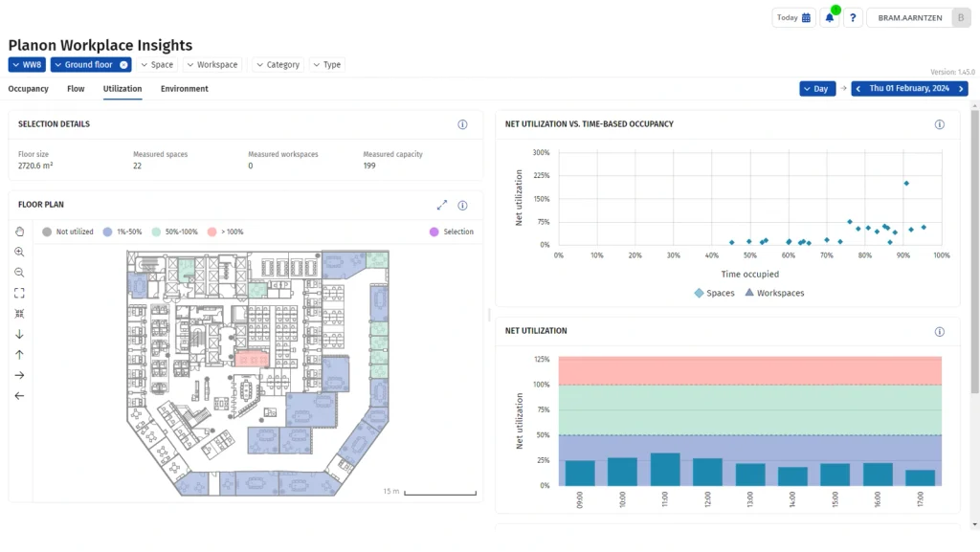Switch to the Occupancy tab
Screen dimensions: 980x552
point(28,89)
